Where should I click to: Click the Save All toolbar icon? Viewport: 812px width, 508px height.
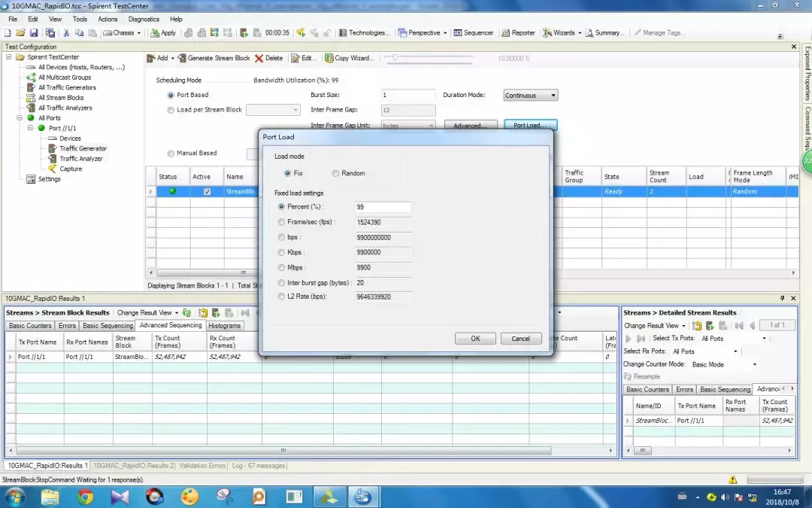point(50,32)
